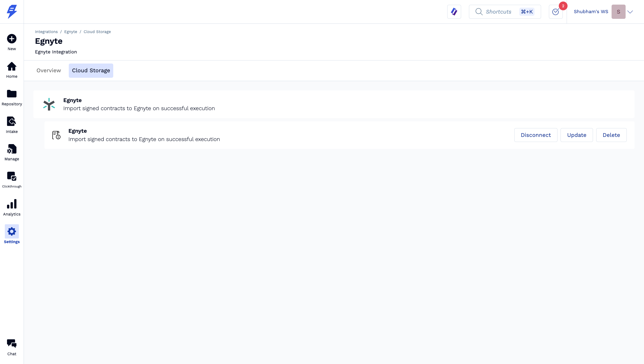644x364 pixels.
Task: Go to Home in the sidebar
Action: click(12, 67)
